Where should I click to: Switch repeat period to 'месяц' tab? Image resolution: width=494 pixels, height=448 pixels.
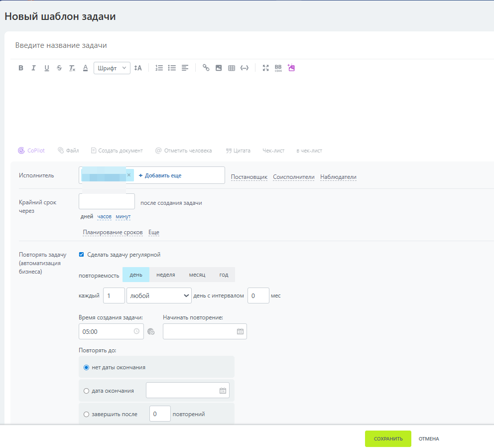pos(197,275)
